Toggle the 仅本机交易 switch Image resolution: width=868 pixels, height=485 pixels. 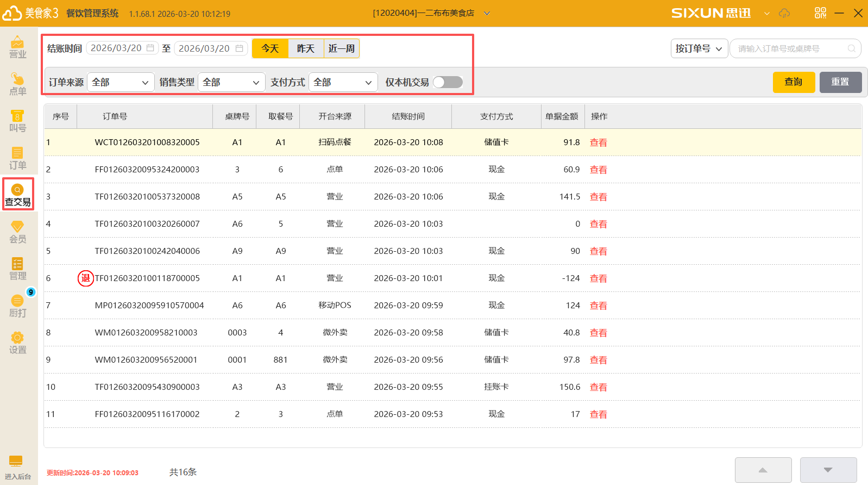click(448, 82)
